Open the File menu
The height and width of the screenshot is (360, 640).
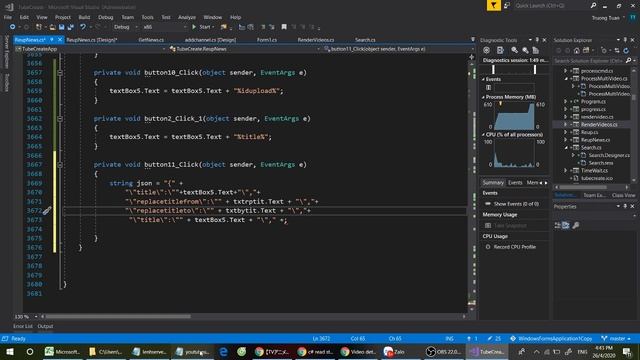[8, 17]
